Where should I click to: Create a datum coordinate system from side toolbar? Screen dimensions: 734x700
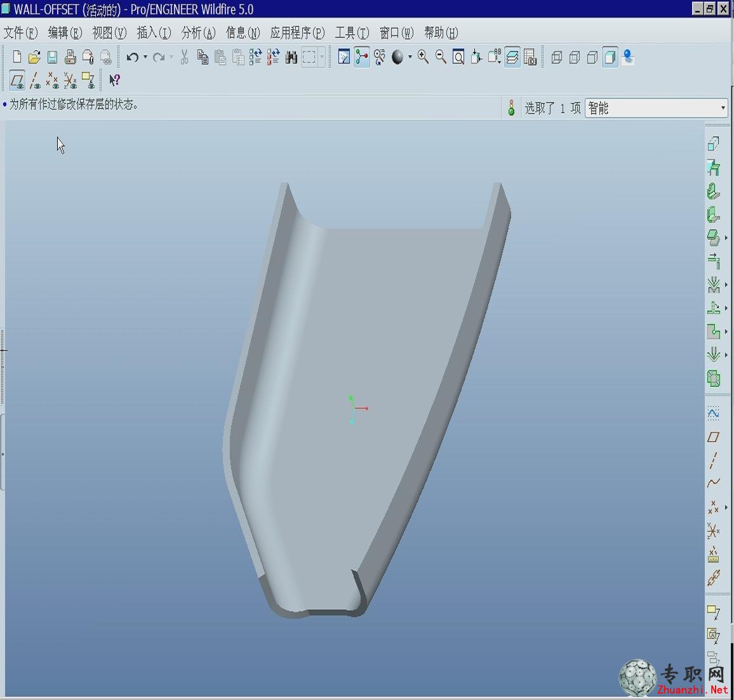click(713, 531)
